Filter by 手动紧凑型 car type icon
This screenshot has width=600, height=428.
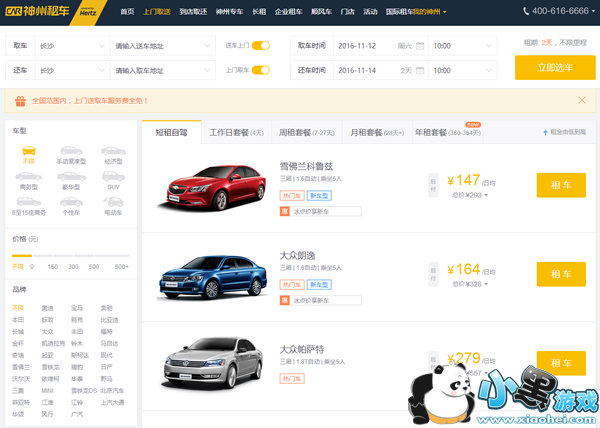pyautogui.click(x=71, y=150)
